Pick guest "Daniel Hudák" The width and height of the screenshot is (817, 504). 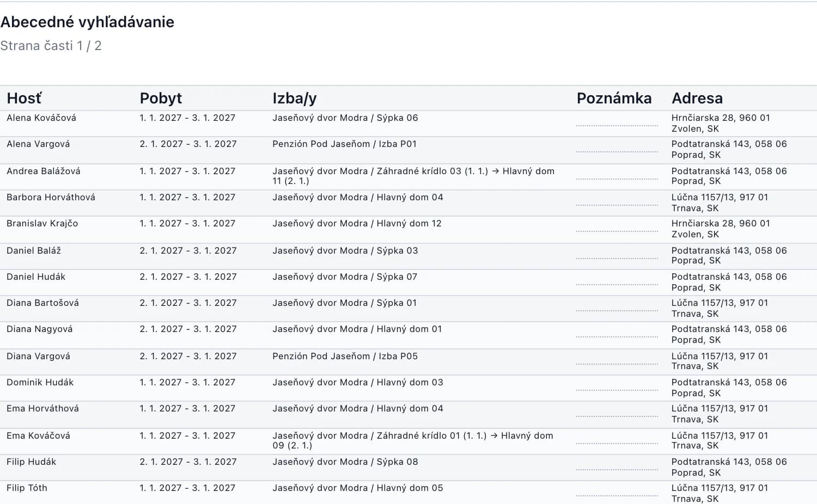36,276
